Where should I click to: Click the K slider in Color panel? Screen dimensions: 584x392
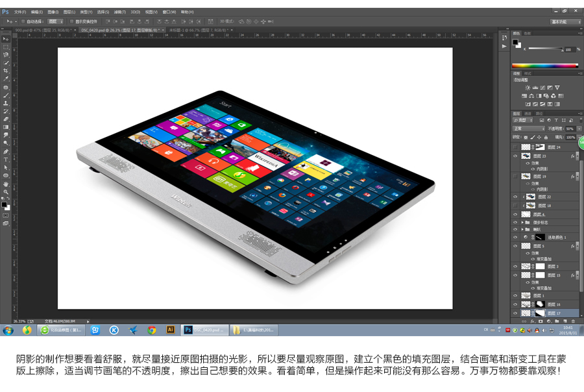[545, 49]
